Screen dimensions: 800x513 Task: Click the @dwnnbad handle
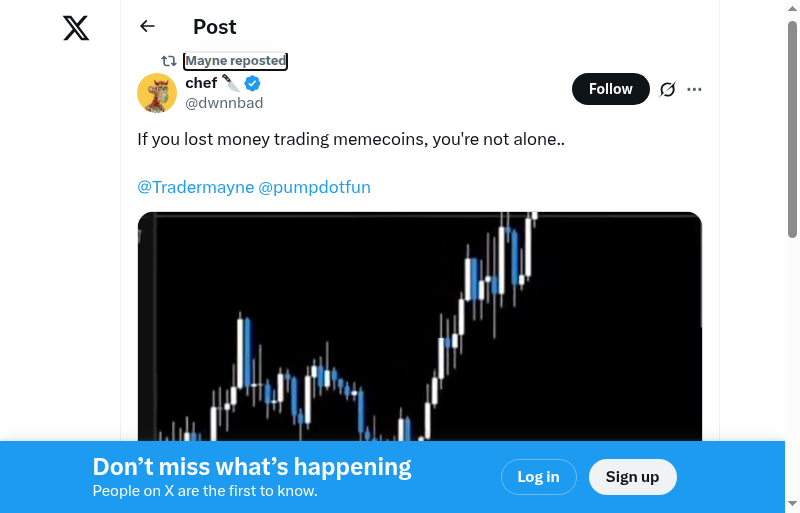pyautogui.click(x=224, y=102)
